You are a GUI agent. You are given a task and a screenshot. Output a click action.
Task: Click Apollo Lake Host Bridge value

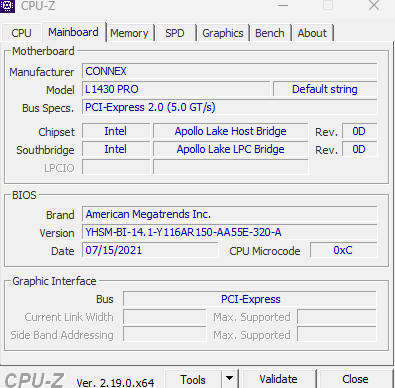tap(230, 131)
